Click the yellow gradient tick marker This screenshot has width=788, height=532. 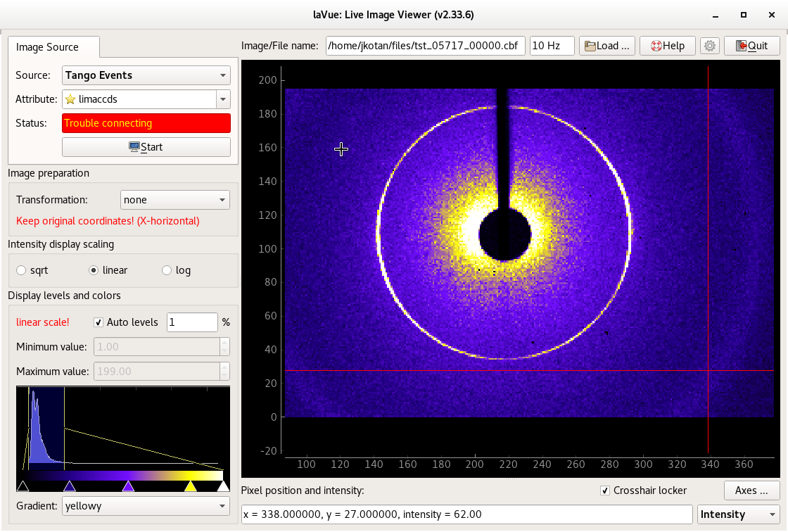point(190,486)
